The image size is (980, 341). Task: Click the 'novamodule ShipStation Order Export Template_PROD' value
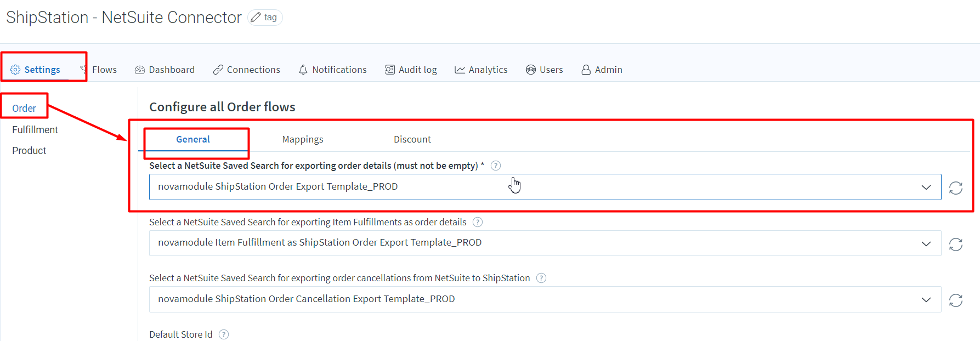pos(278,186)
